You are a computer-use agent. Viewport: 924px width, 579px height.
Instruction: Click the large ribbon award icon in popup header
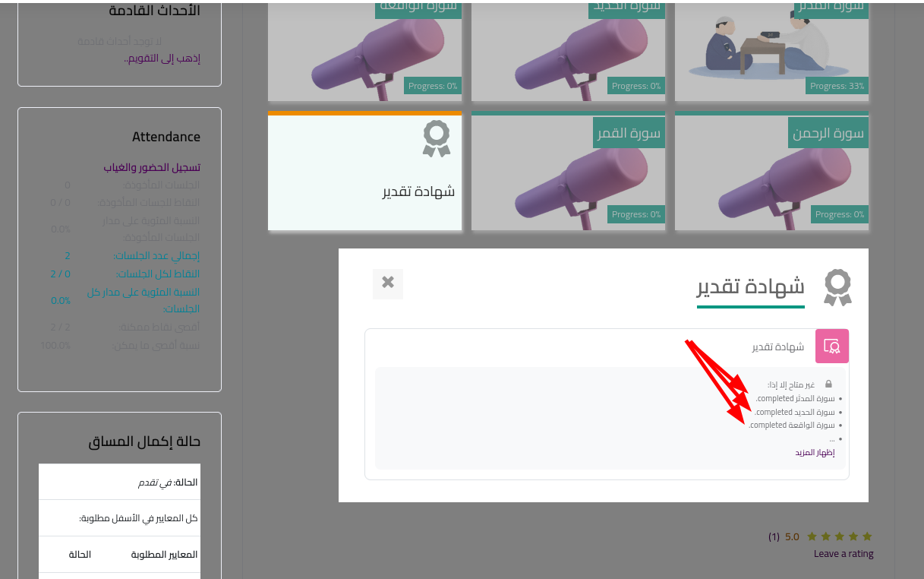tap(837, 287)
